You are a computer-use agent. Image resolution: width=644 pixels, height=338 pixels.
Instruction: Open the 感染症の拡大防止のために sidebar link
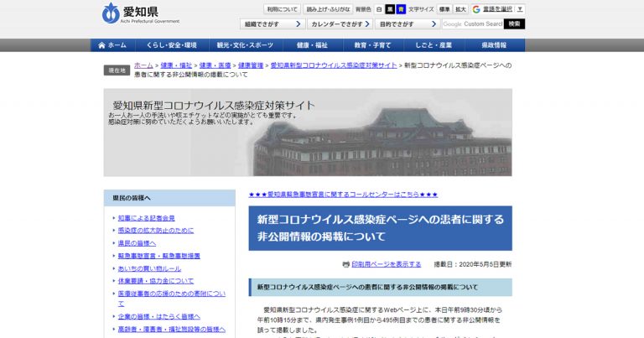pos(156,231)
